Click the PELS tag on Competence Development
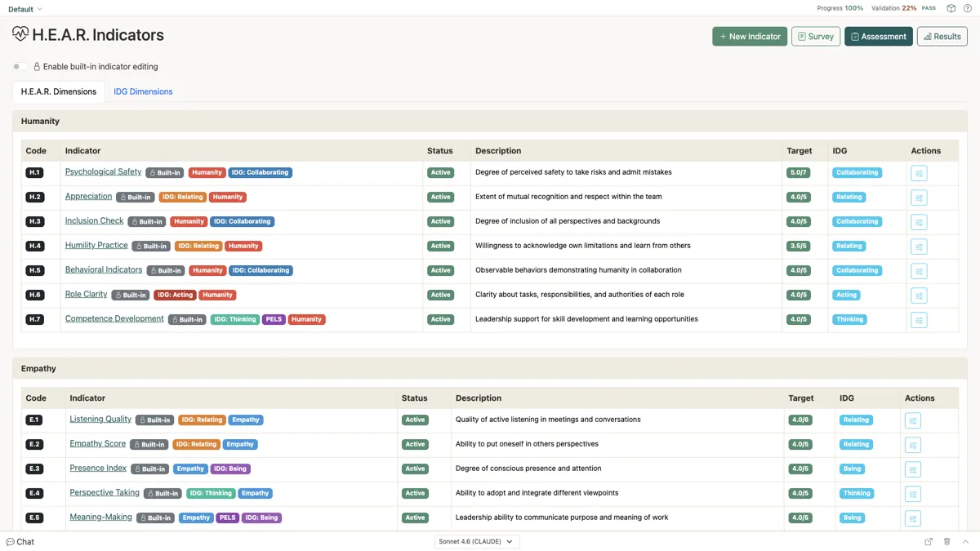Viewport: 980px width, 551px height. click(x=274, y=319)
